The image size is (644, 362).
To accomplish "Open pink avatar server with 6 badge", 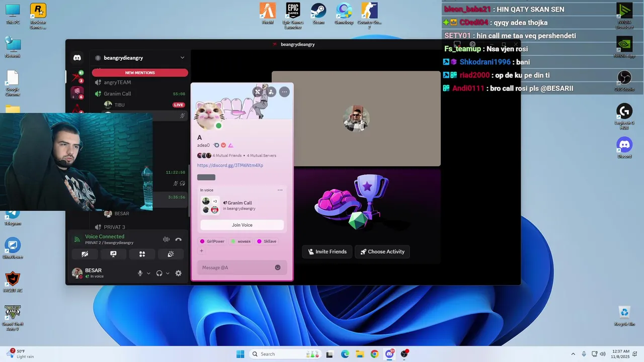I will click(77, 93).
